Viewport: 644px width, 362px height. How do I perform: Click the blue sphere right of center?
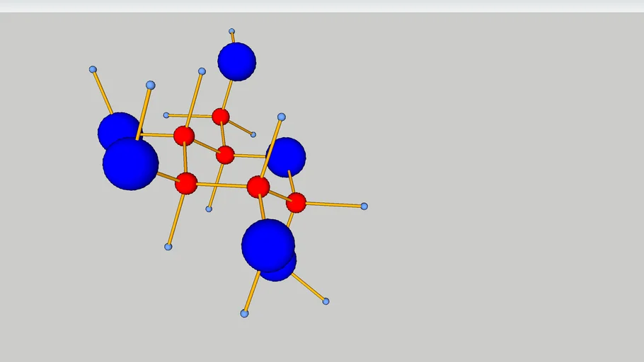288,157
